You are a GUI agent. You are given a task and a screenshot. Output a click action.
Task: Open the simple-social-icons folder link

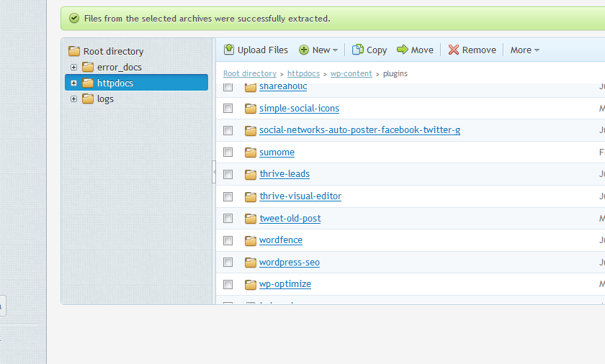coord(299,108)
